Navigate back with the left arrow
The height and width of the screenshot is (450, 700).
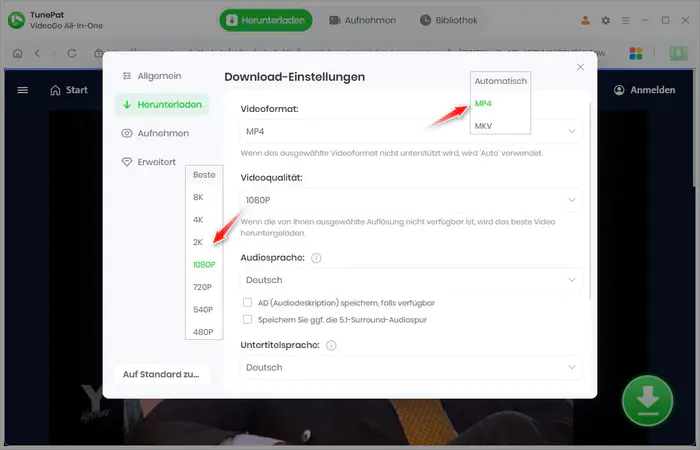click(37, 54)
